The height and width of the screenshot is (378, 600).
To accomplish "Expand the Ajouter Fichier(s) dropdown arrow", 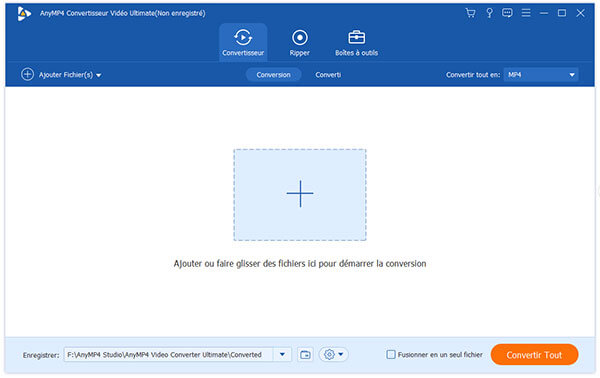I will (99, 75).
